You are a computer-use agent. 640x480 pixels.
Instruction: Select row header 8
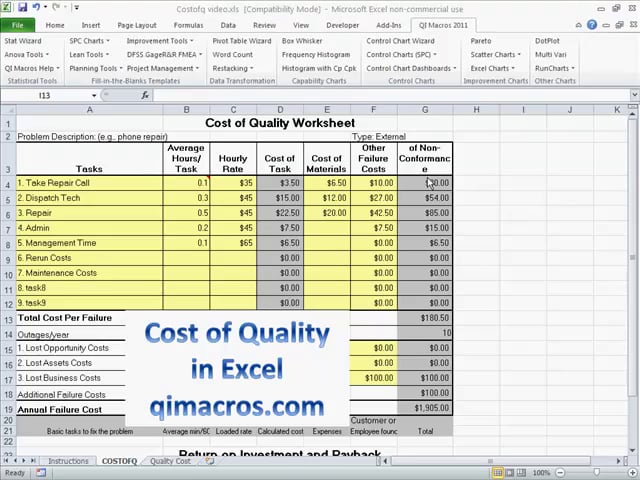coord(8,244)
